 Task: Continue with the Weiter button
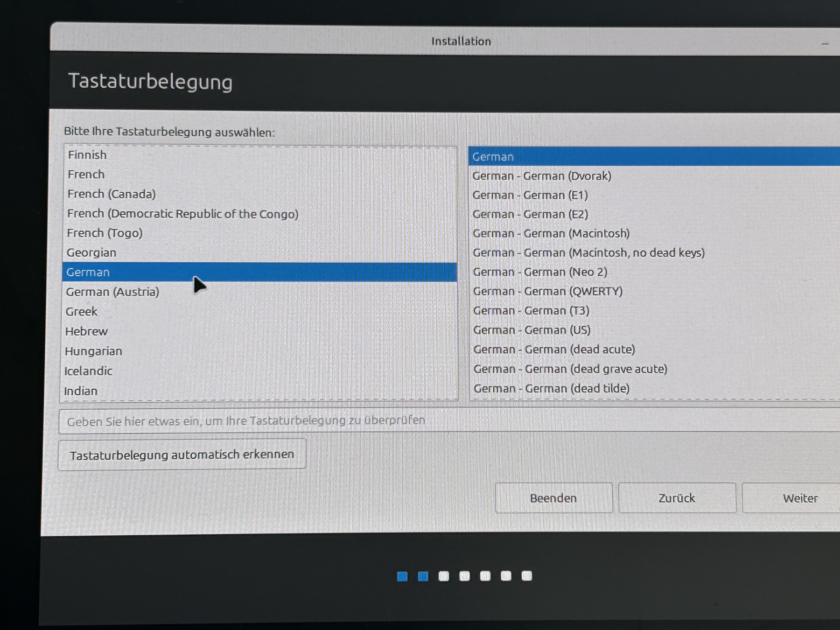[800, 498]
